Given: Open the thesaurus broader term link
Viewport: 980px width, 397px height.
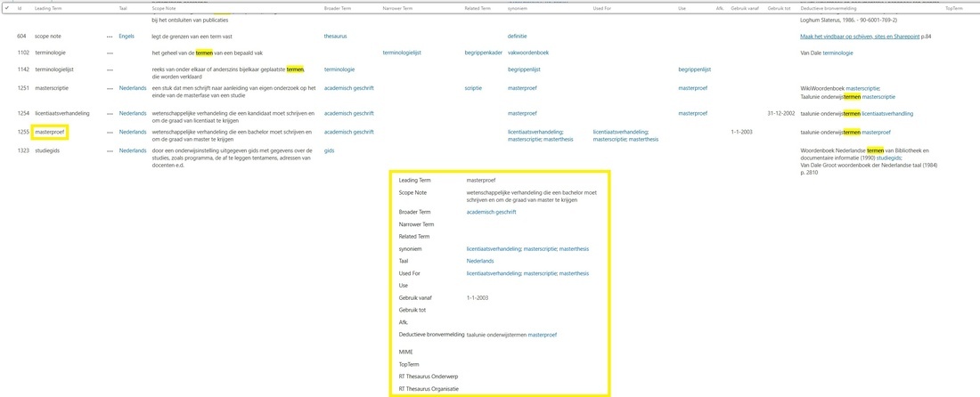Looking at the screenshot, I should 335,36.
